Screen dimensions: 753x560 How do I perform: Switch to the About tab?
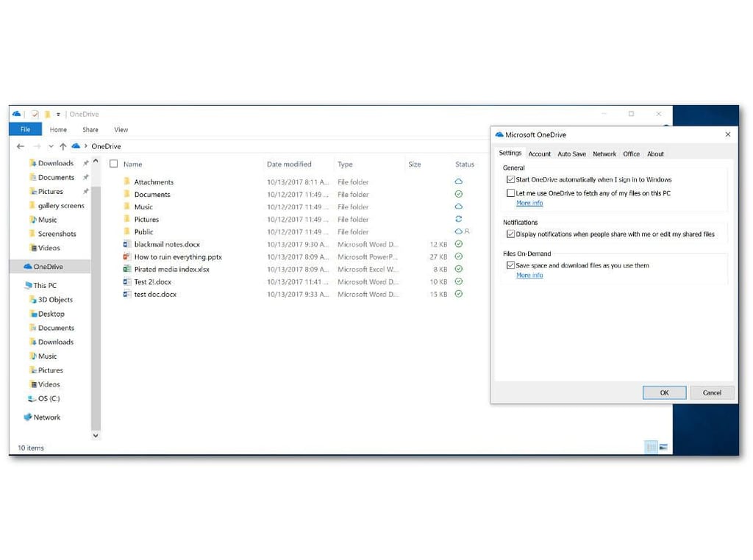tap(655, 154)
